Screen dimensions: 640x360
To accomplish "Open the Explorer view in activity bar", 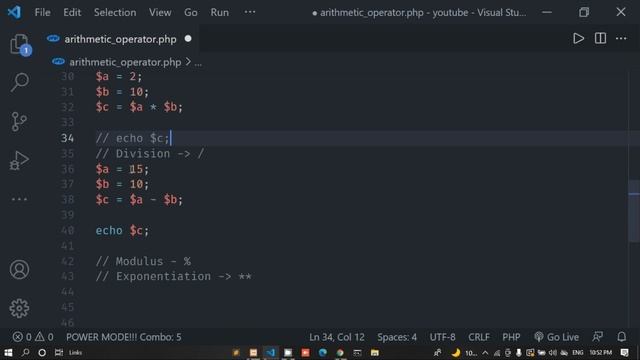I will 19,44.
